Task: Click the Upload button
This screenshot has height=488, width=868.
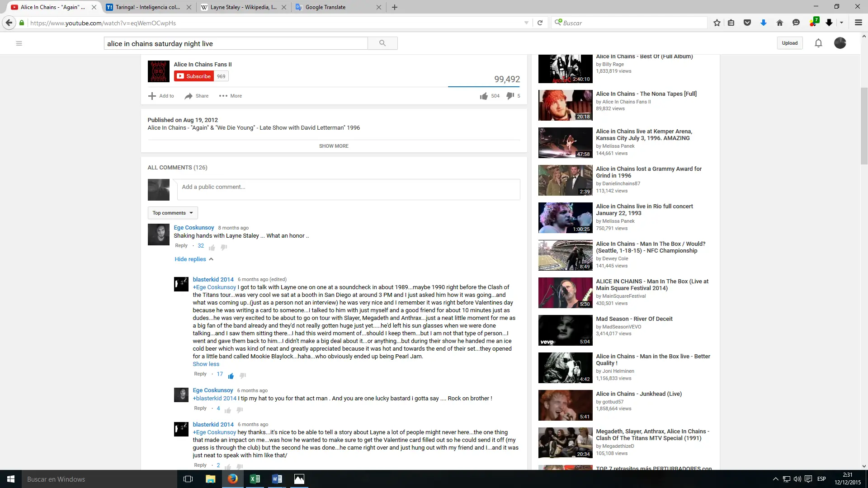Action: [790, 43]
